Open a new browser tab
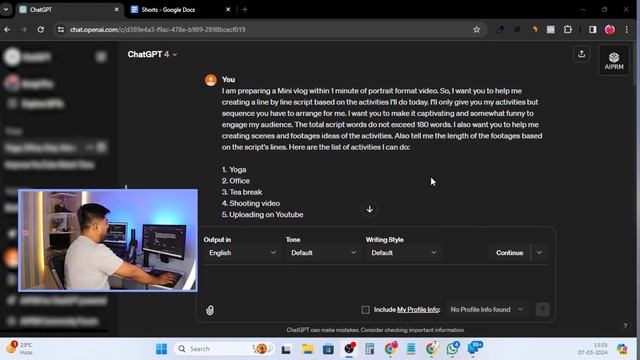 click(245, 9)
